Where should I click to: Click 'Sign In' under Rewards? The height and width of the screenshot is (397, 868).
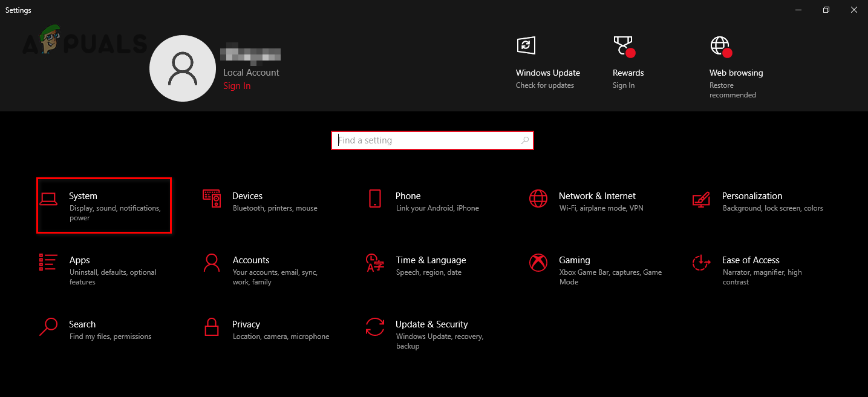coord(624,85)
